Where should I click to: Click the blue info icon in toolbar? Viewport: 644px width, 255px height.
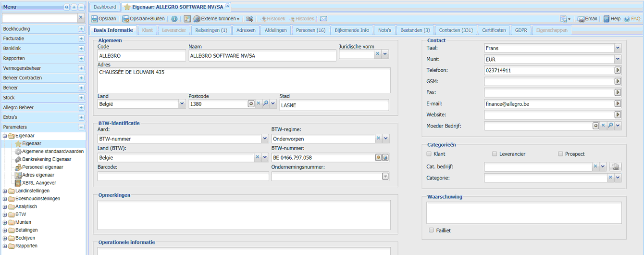coord(174,19)
